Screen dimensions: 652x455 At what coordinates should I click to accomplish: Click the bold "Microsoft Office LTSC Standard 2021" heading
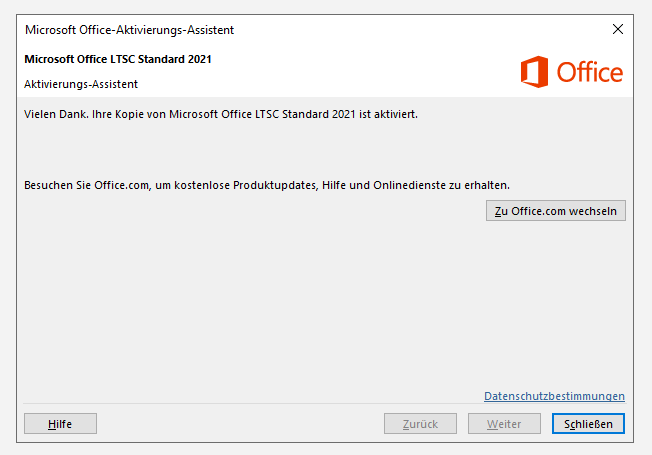[118, 59]
